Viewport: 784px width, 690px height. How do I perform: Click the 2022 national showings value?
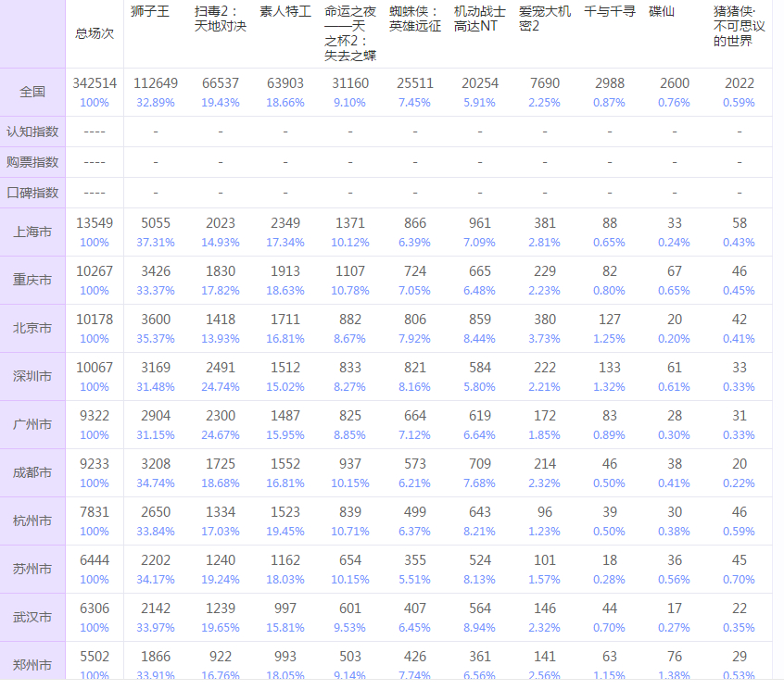pyautogui.click(x=739, y=83)
